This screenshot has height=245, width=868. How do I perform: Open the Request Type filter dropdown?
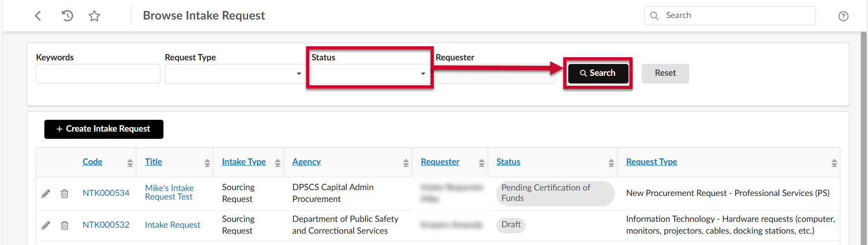(235, 74)
